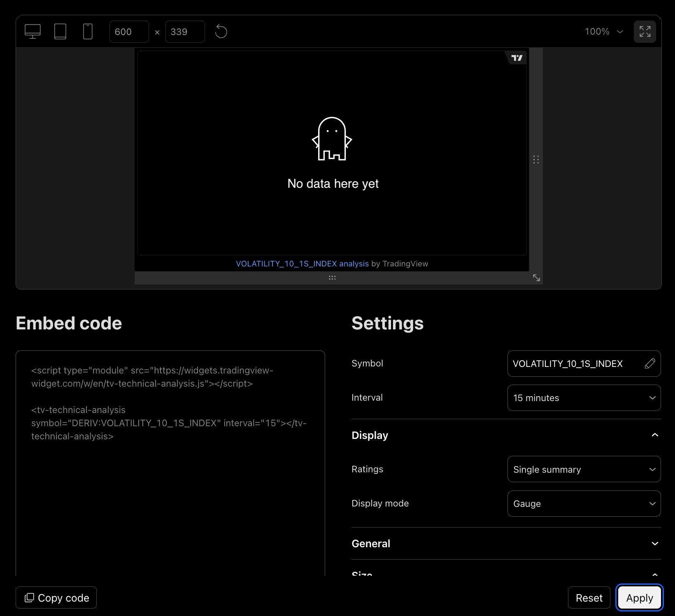
Task: Click the 'Interval' settings label
Action: (367, 397)
